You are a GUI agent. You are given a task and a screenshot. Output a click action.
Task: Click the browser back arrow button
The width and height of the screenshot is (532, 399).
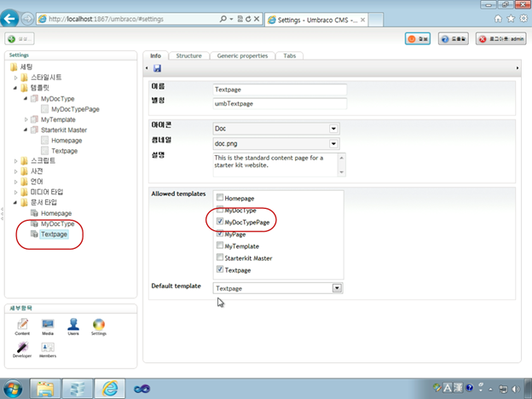[x=9, y=18]
